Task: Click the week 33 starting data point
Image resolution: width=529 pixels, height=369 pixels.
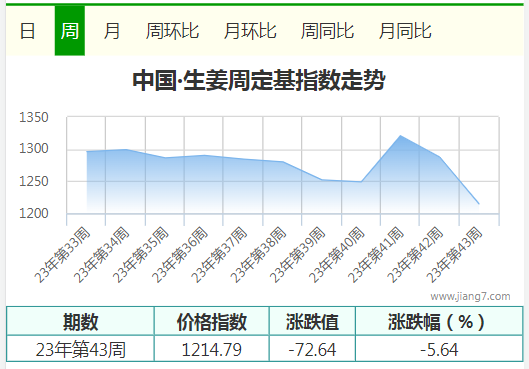Action: coord(87,151)
